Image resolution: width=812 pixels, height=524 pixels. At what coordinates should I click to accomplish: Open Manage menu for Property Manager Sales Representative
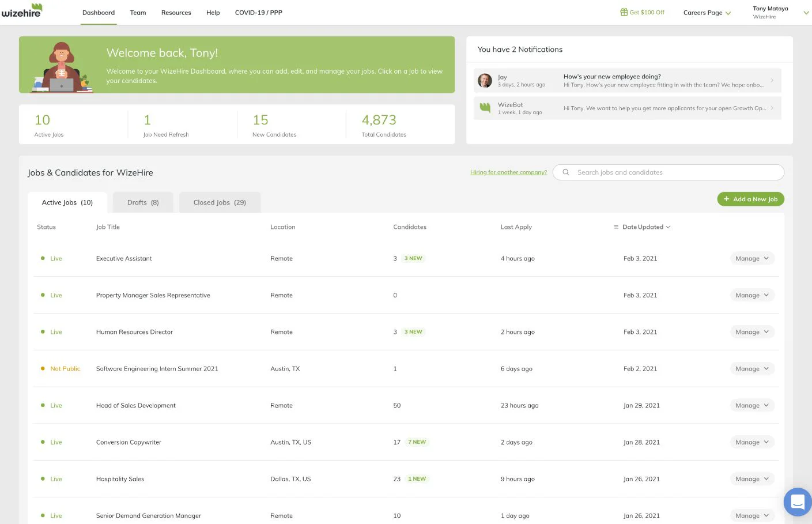tap(752, 295)
